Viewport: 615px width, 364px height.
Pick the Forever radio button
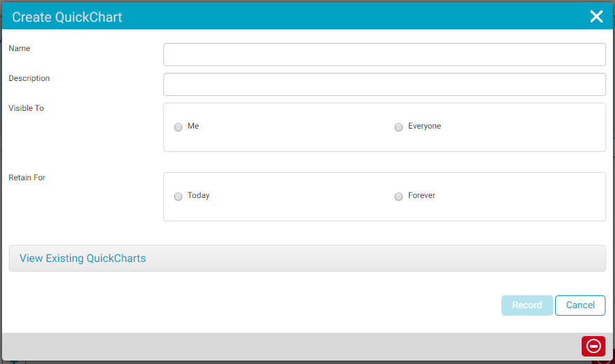coord(399,197)
